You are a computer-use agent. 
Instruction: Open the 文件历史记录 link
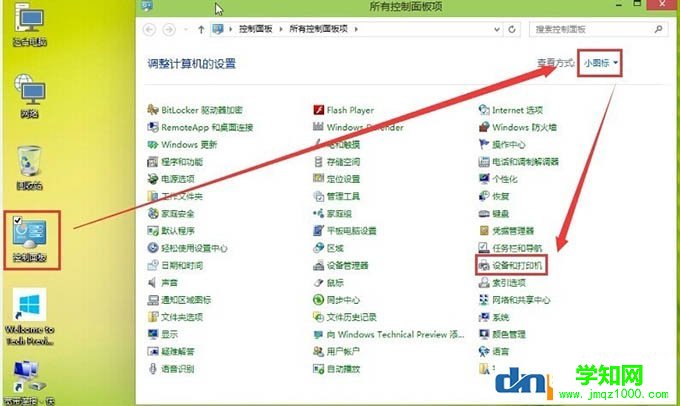(352, 317)
